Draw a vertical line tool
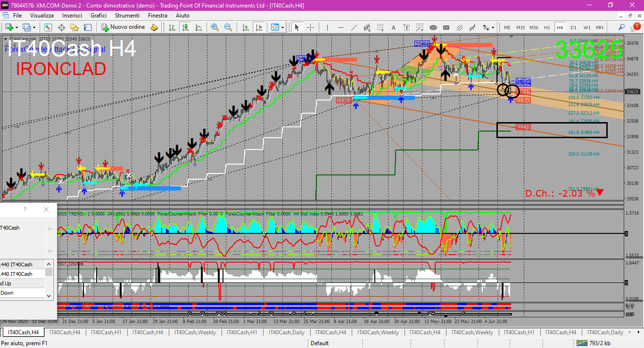Screen dimensions: 644x348 point(328,27)
